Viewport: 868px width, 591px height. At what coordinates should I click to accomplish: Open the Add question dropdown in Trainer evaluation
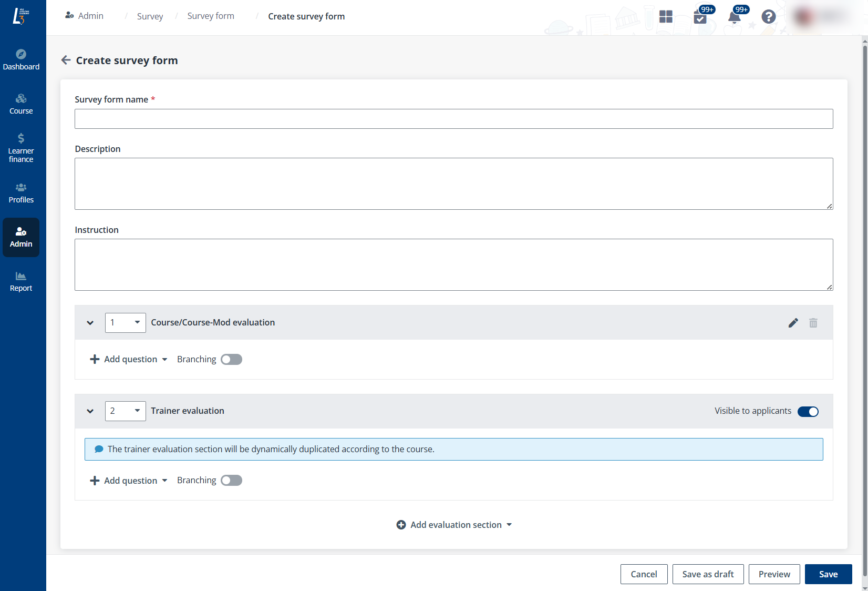coord(129,480)
